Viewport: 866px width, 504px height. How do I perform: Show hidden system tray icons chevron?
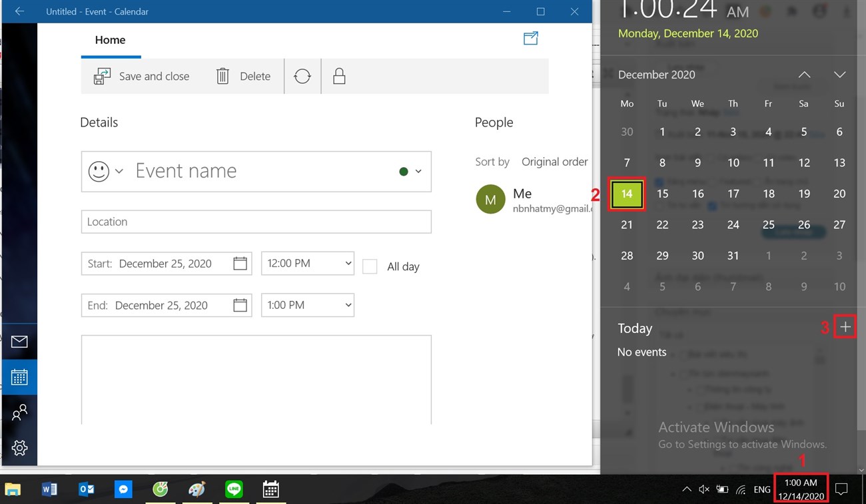686,490
